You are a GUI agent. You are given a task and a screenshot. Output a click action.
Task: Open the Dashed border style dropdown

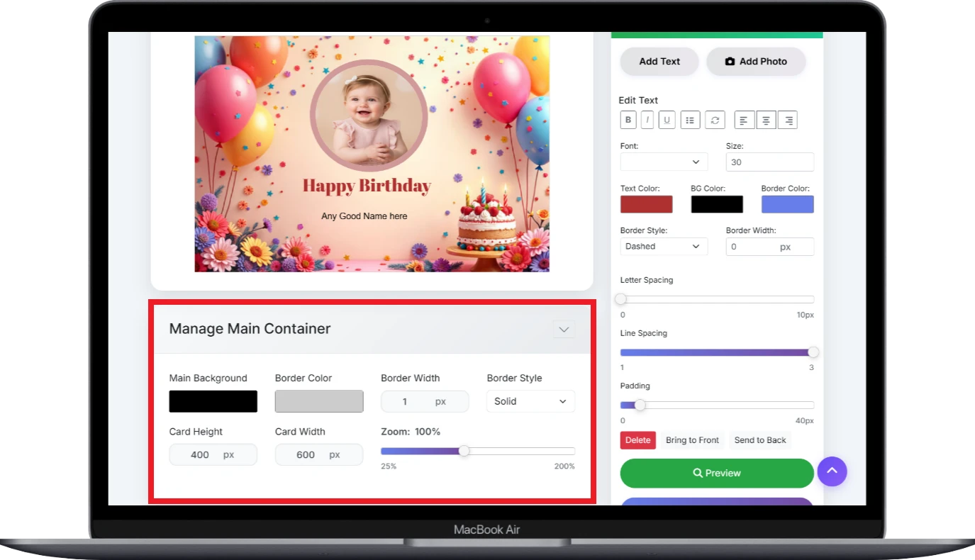click(x=664, y=247)
